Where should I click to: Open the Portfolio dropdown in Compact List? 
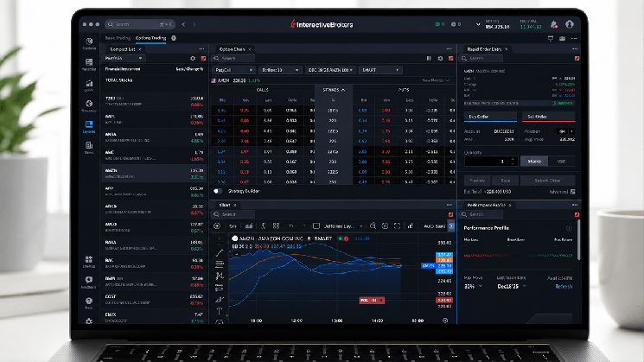coord(123,58)
